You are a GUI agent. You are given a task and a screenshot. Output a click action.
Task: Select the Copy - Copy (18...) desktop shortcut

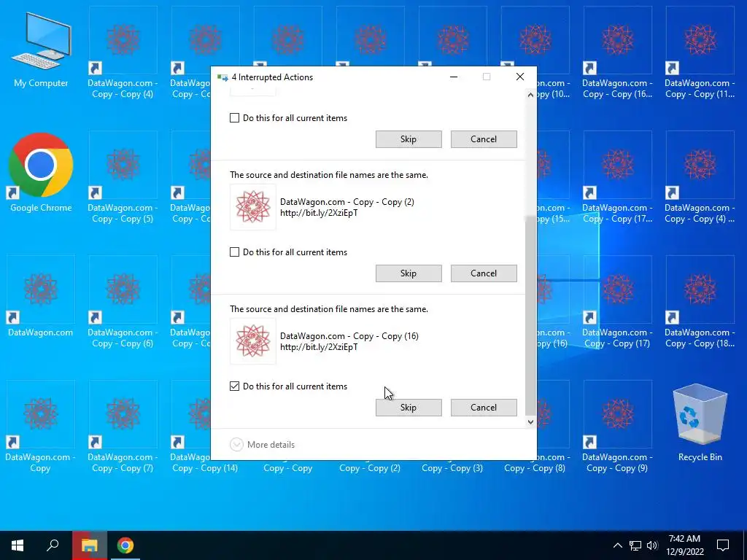click(700, 302)
